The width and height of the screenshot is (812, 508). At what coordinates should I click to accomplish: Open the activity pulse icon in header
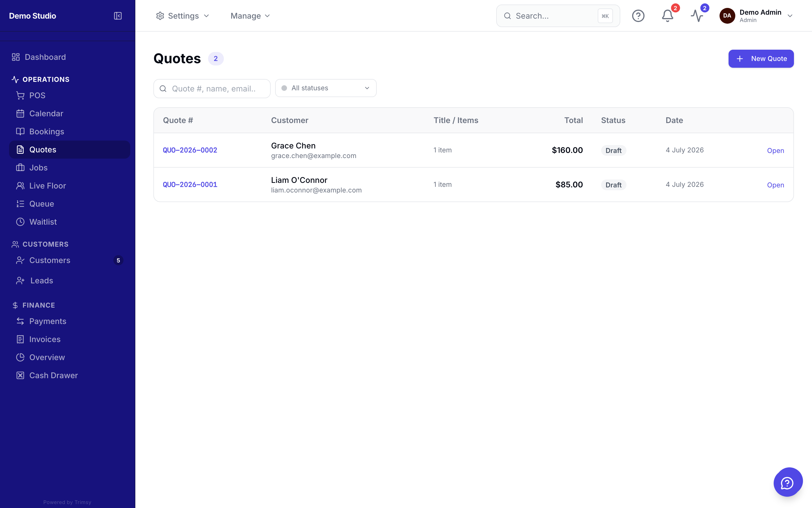click(x=697, y=16)
